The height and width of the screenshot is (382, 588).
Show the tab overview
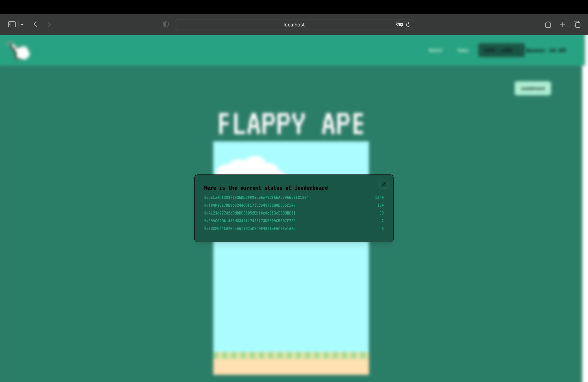(577, 24)
